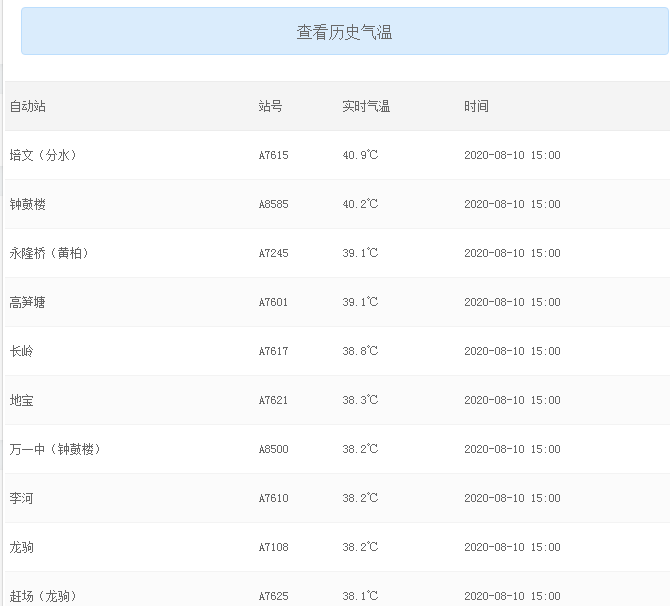670x606 pixels.
Task: Click the timestamp in the 培文（分水） row
Action: 512,155
